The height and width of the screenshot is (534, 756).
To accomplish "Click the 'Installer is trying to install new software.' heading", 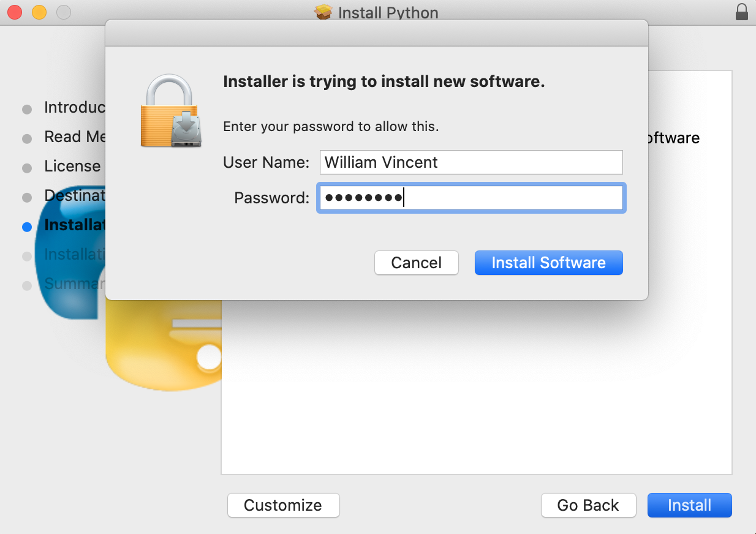I will (x=384, y=81).
